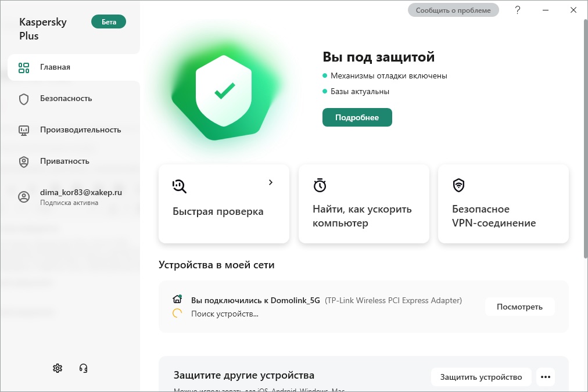Go to the Главная section
Image resolution: width=588 pixels, height=392 pixels.
pos(73,67)
